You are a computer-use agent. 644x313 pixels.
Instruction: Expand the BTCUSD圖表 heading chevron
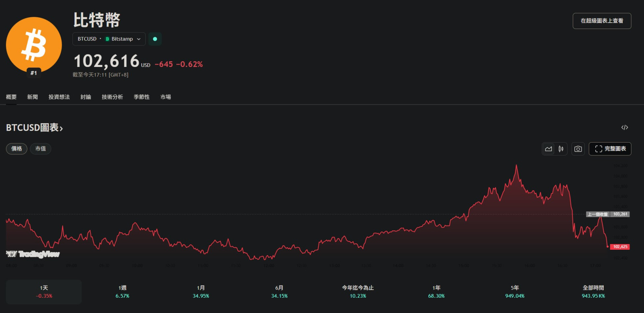(x=61, y=129)
